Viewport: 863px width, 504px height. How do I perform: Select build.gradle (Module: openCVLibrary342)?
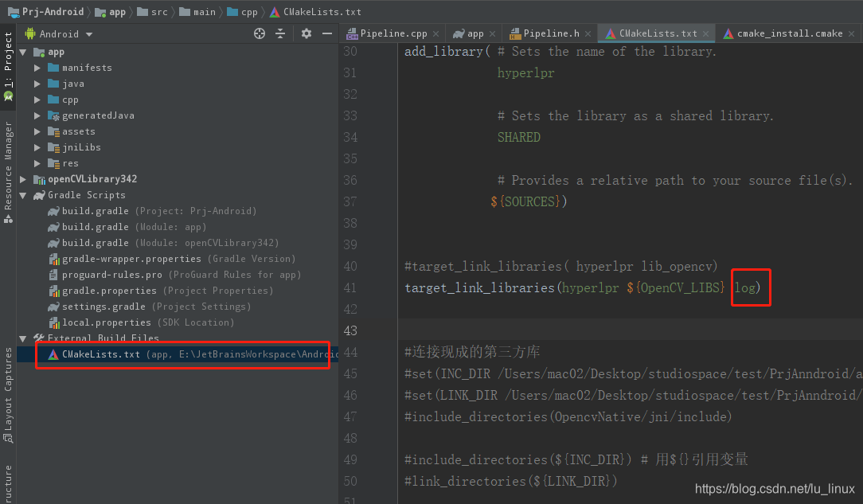(163, 243)
